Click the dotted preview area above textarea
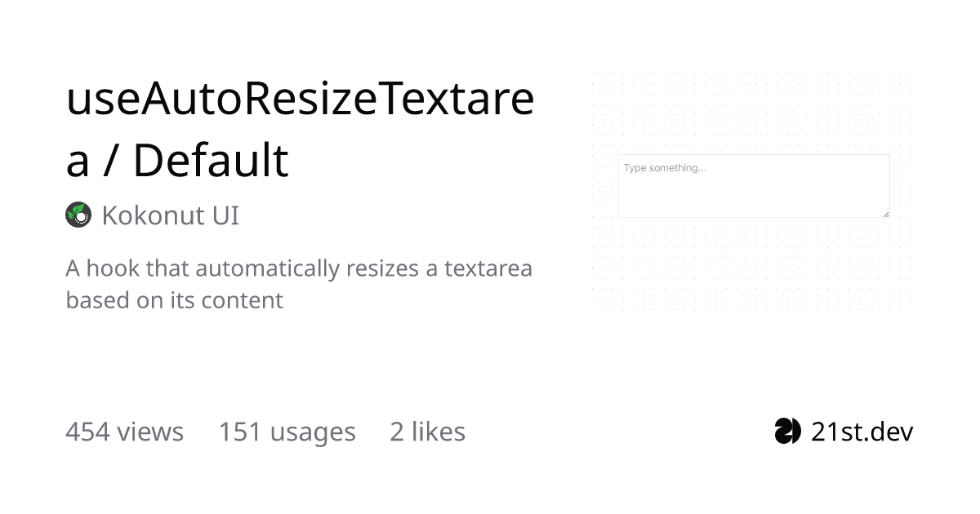The width and height of the screenshot is (980, 514). point(751,113)
